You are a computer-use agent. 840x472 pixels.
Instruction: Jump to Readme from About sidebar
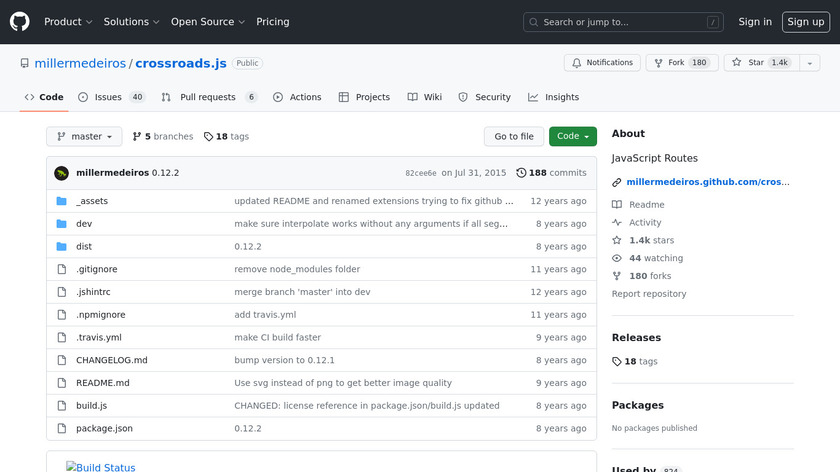638,205
